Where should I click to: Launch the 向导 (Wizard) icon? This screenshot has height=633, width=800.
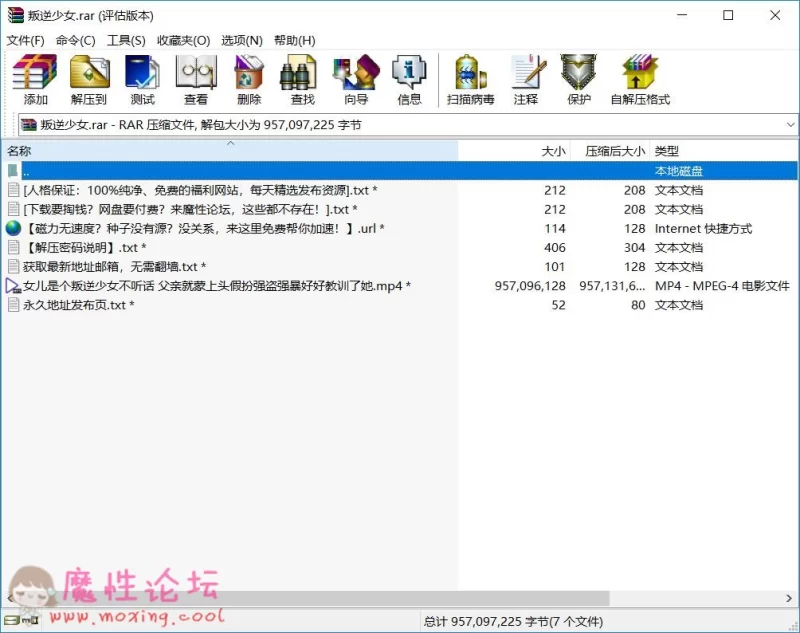[356, 72]
